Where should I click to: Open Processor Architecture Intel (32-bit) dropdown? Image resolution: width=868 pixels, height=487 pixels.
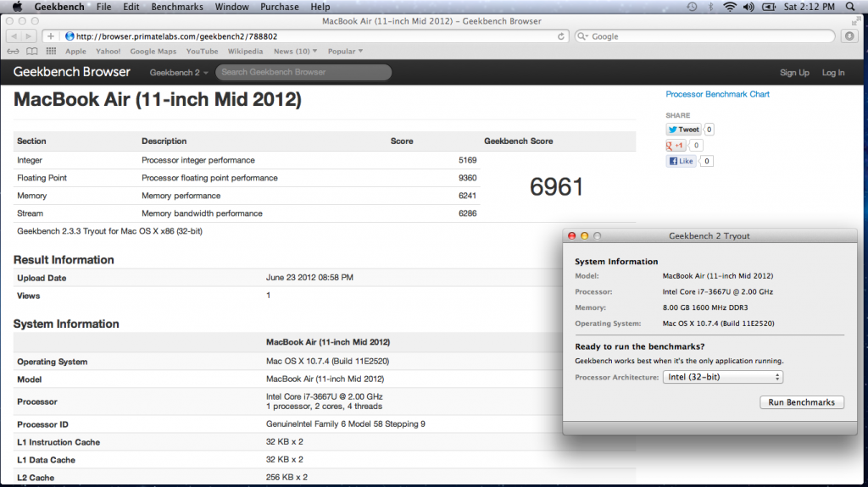(722, 377)
